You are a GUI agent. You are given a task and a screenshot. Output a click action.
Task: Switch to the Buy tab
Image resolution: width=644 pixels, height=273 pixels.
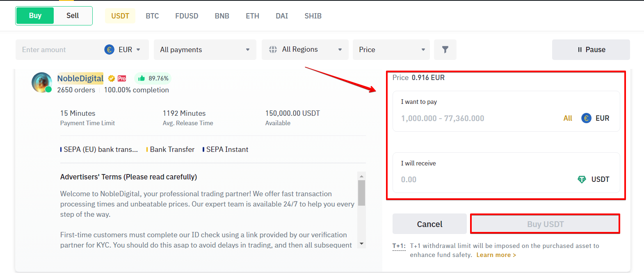coord(35,16)
